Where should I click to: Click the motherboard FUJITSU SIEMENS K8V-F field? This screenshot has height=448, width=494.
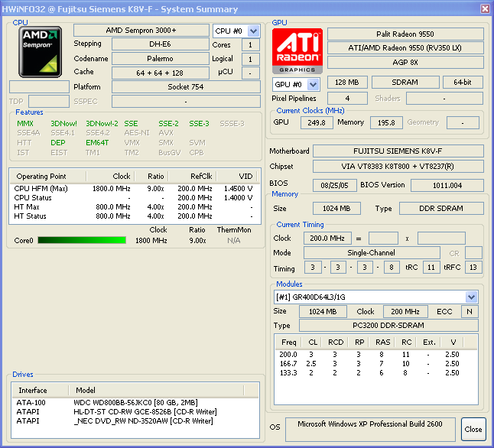click(x=398, y=151)
